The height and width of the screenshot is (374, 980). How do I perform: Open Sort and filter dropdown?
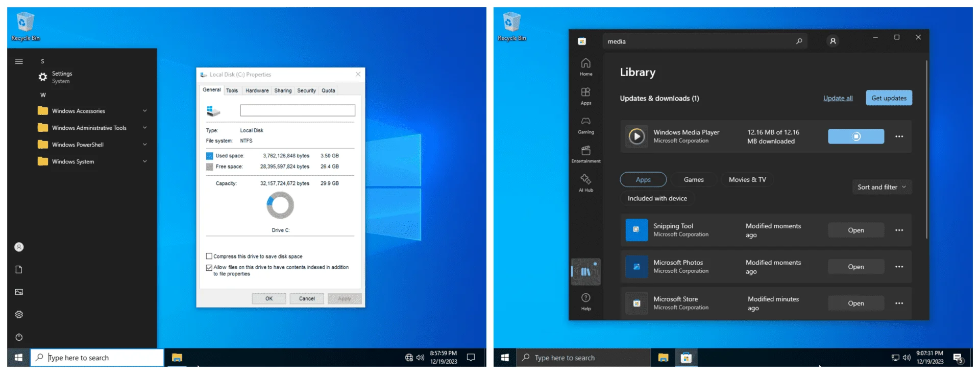(x=881, y=187)
